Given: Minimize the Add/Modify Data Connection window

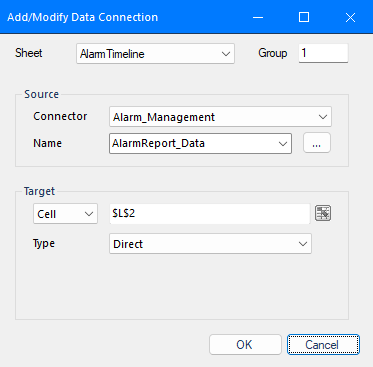Looking at the screenshot, I should pos(258,17).
